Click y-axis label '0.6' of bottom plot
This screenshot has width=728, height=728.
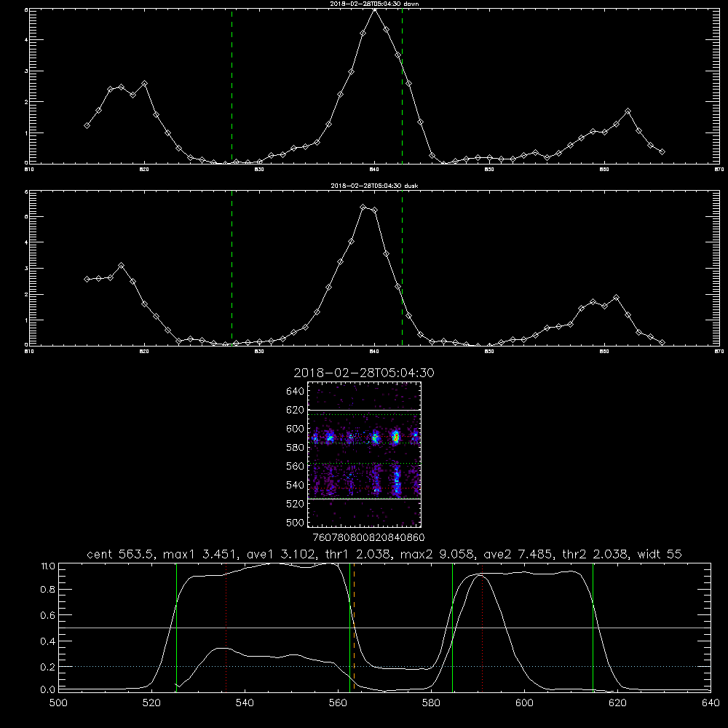tap(48, 615)
